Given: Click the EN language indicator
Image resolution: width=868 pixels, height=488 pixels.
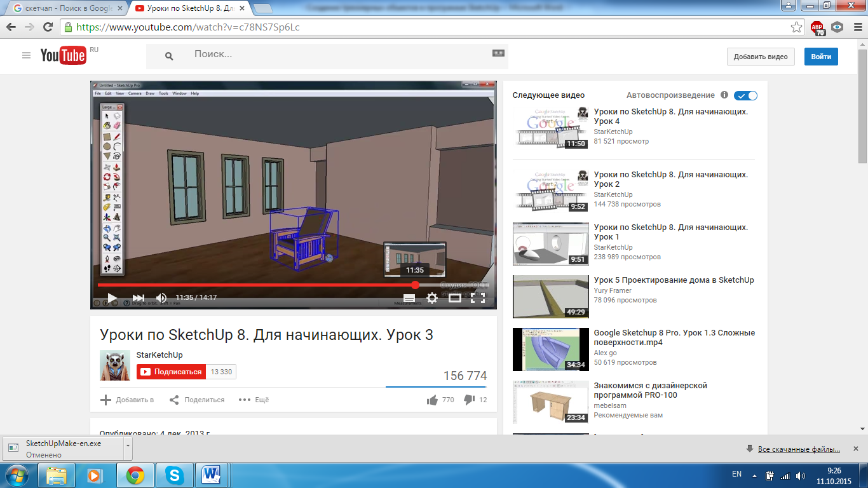Looking at the screenshot, I should click(x=736, y=474).
